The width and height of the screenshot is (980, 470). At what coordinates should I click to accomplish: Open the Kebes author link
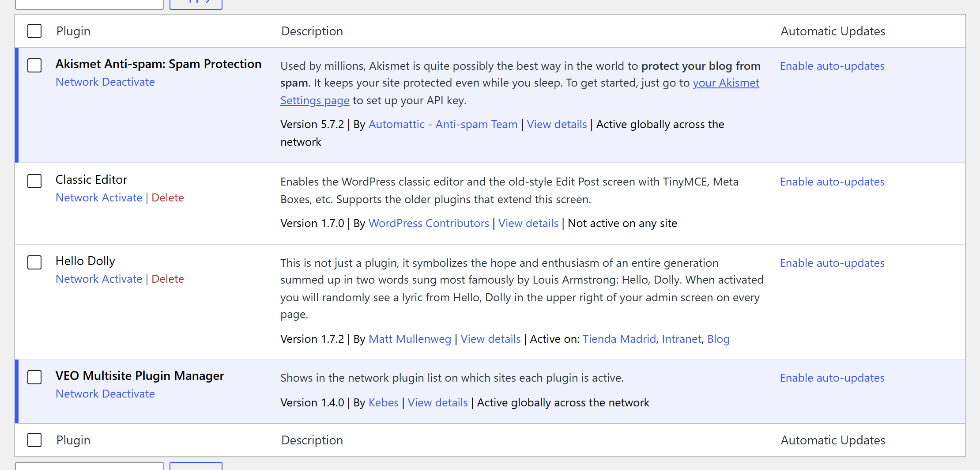(x=383, y=403)
